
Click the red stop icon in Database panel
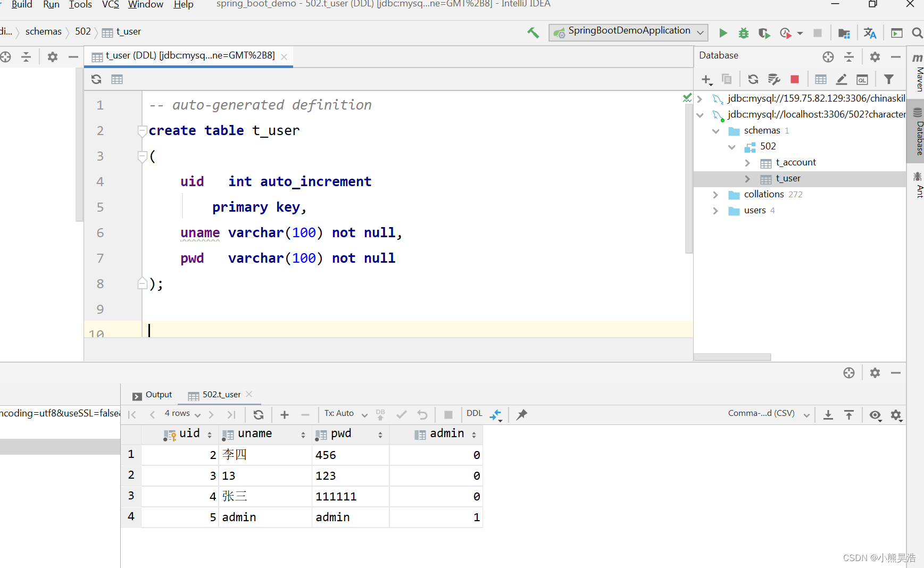click(795, 79)
